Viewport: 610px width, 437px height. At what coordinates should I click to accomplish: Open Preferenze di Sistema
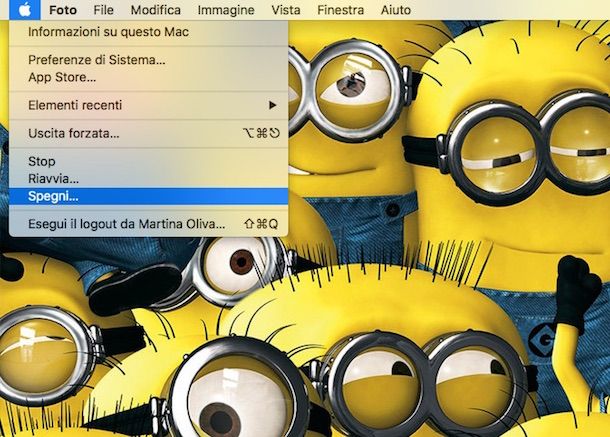148,60
